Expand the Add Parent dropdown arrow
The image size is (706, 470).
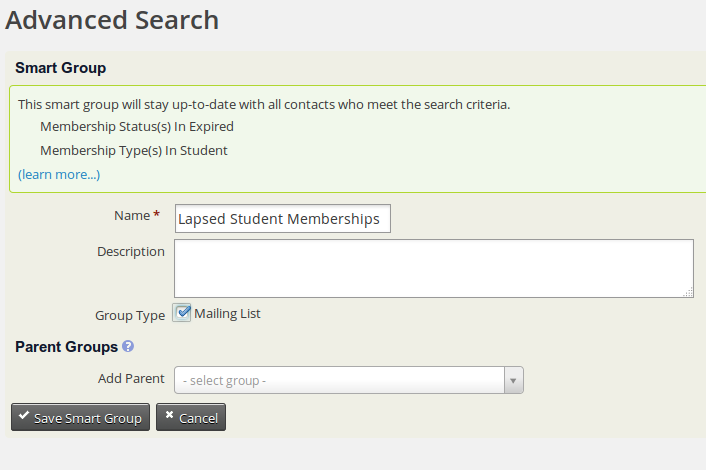coord(513,380)
